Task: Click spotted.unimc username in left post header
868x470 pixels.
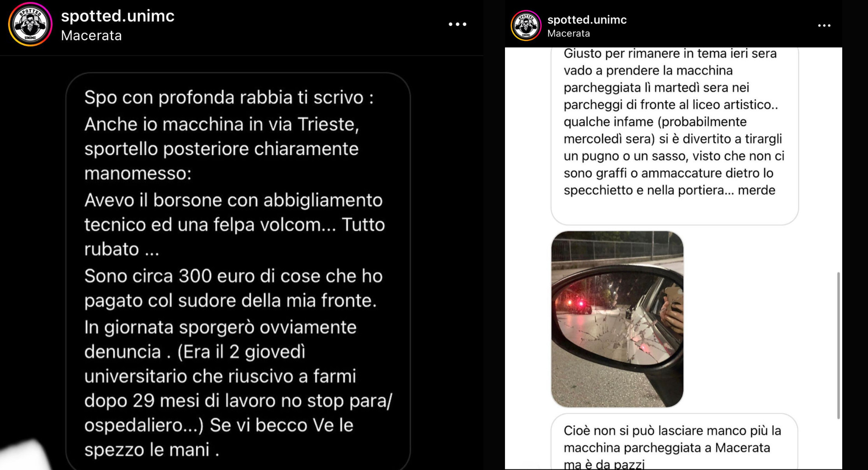Action: tap(118, 16)
